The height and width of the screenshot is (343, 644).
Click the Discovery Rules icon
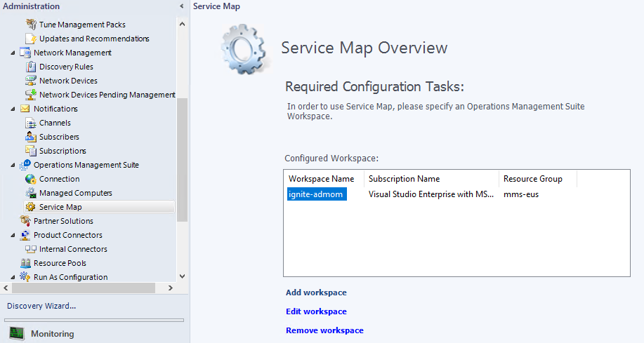point(31,67)
